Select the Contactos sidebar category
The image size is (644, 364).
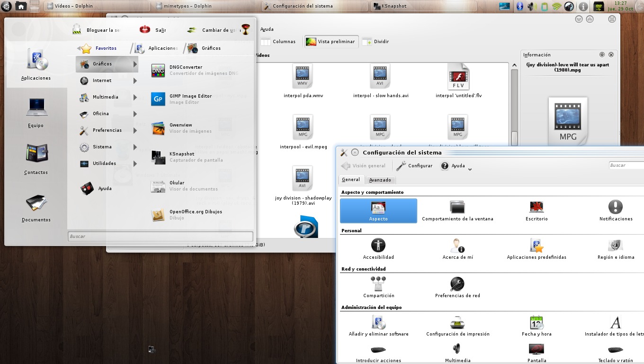pos(36,159)
